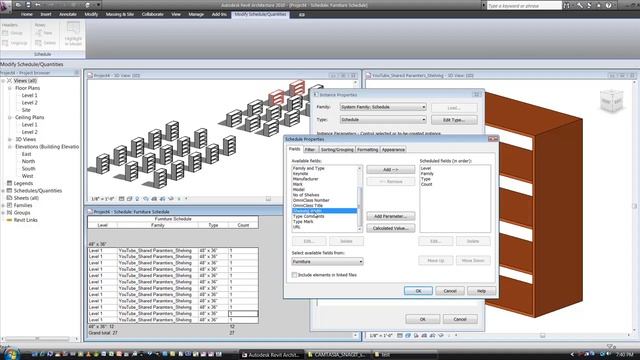Click the Family column header in schedule
The height and width of the screenshot is (360, 640).
[x=158, y=225]
